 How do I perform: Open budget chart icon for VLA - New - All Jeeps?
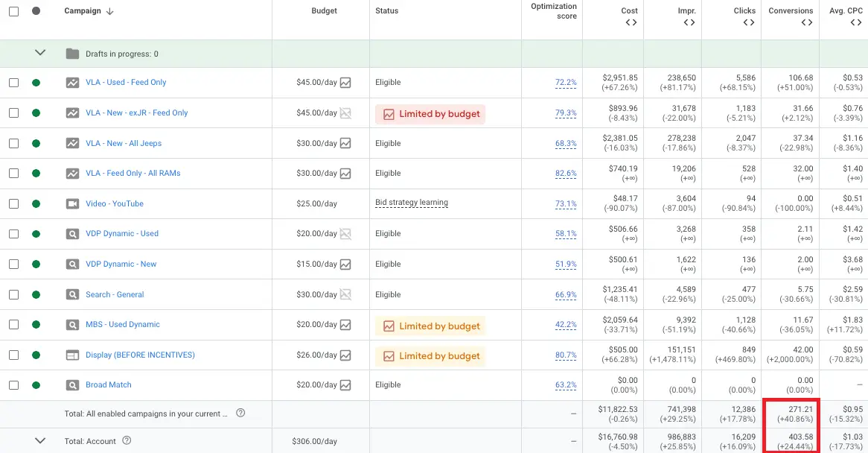(345, 144)
